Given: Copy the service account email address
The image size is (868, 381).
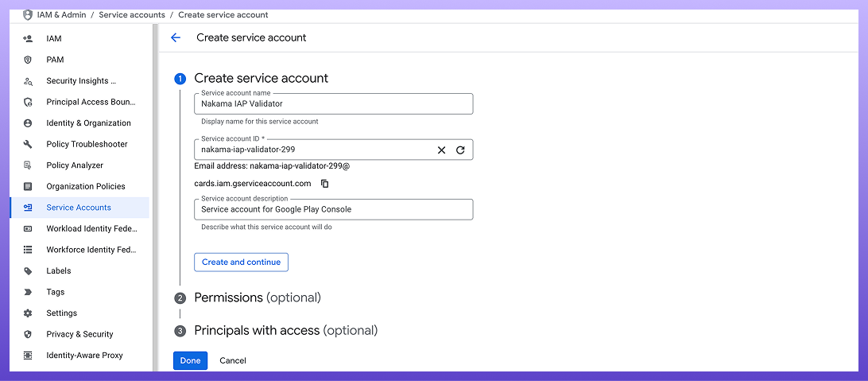Looking at the screenshot, I should [x=325, y=183].
